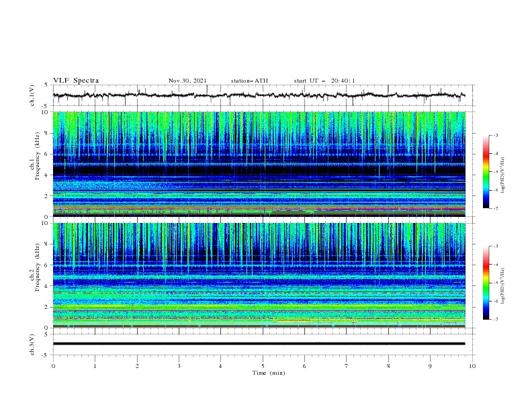Viewport: 532px width, 411px height.
Task: Click the ch.2 colorbar "log(PSD)(V²/Hz)" label
Action: pyautogui.click(x=502, y=285)
